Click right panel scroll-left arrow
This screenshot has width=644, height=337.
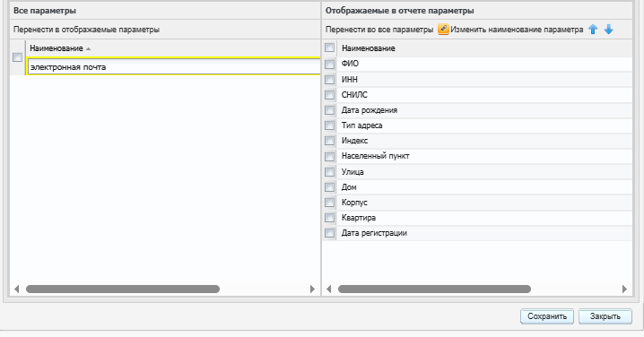point(328,289)
